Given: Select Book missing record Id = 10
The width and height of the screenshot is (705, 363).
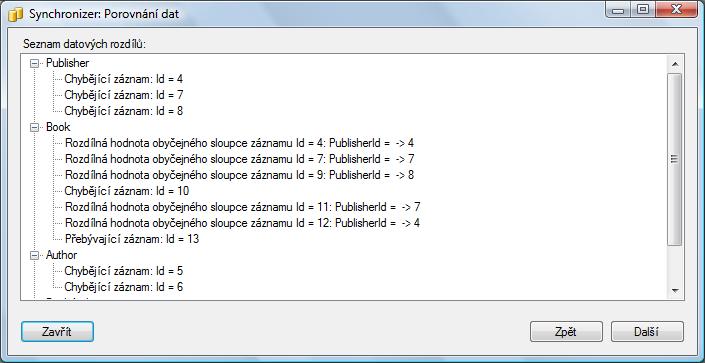Looking at the screenshot, I should [127, 191].
